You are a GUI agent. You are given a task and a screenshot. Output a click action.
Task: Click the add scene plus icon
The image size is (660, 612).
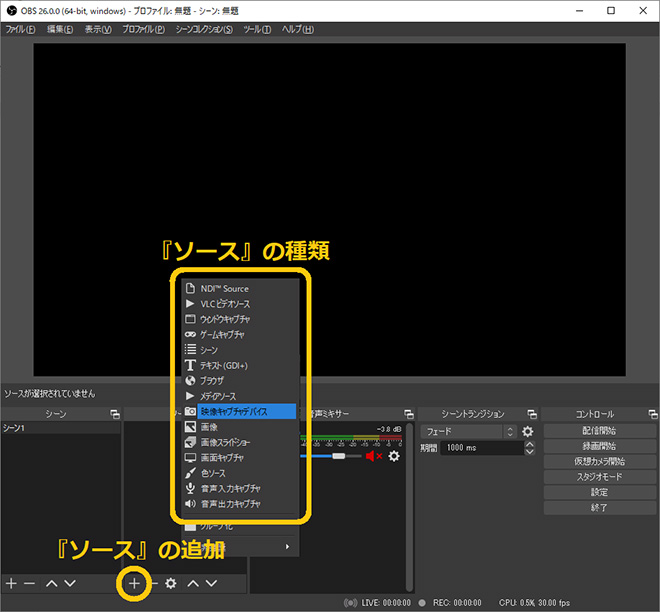(x=11, y=583)
